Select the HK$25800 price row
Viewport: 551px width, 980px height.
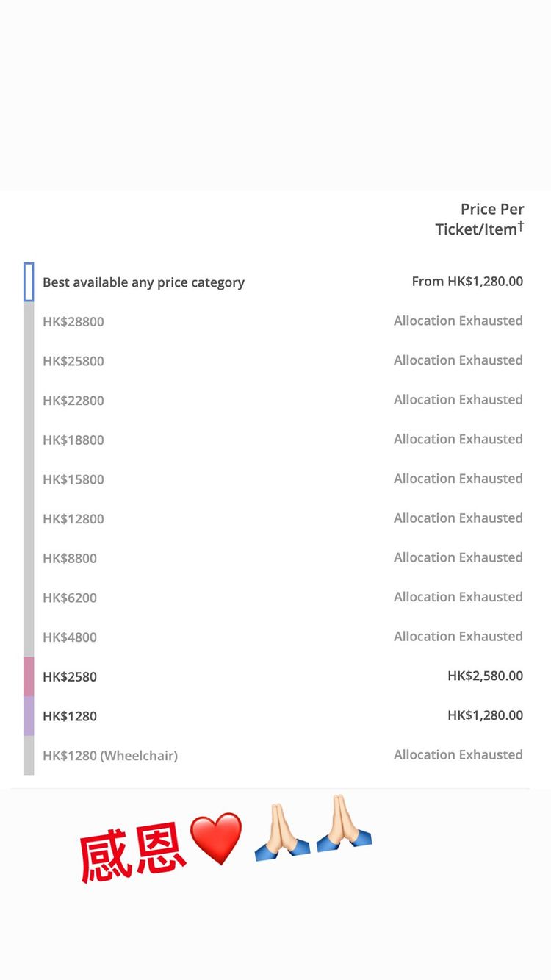(274, 361)
